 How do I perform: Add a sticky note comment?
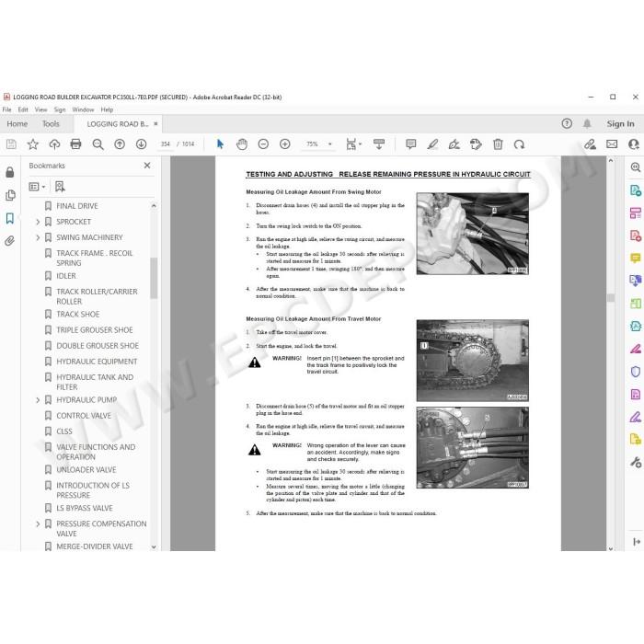[x=410, y=144]
